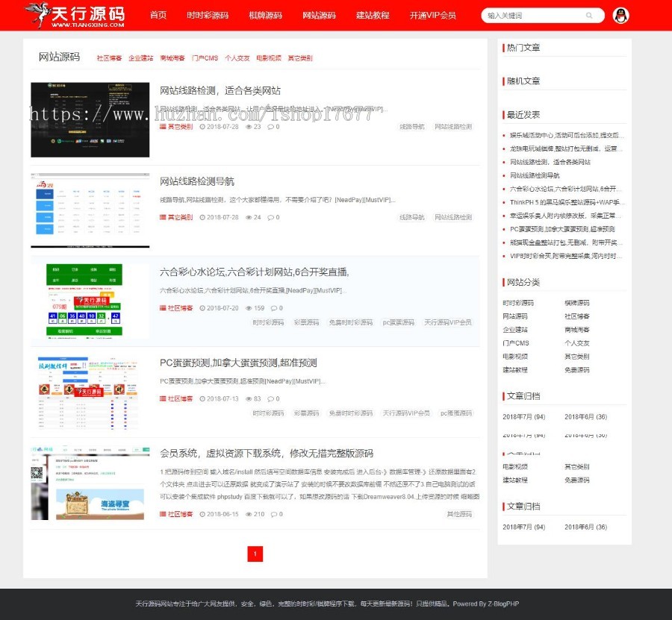The image size is (672, 620).
Task: Select the 门户CMS subcategory tab
Action: click(205, 58)
